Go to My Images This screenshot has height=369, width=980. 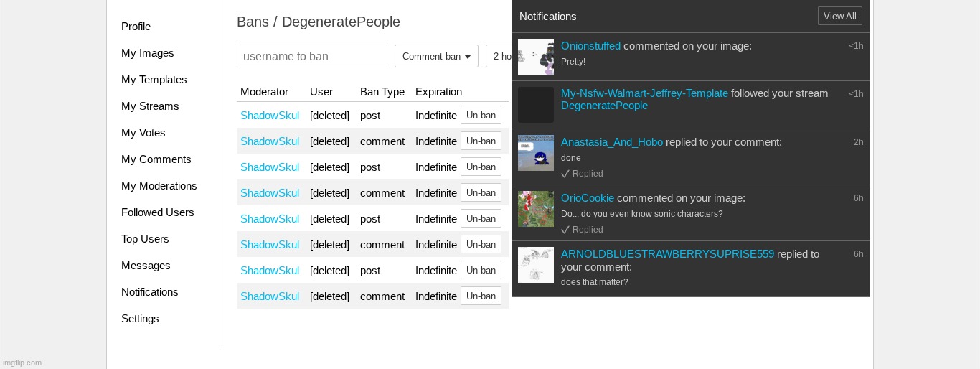coord(147,53)
